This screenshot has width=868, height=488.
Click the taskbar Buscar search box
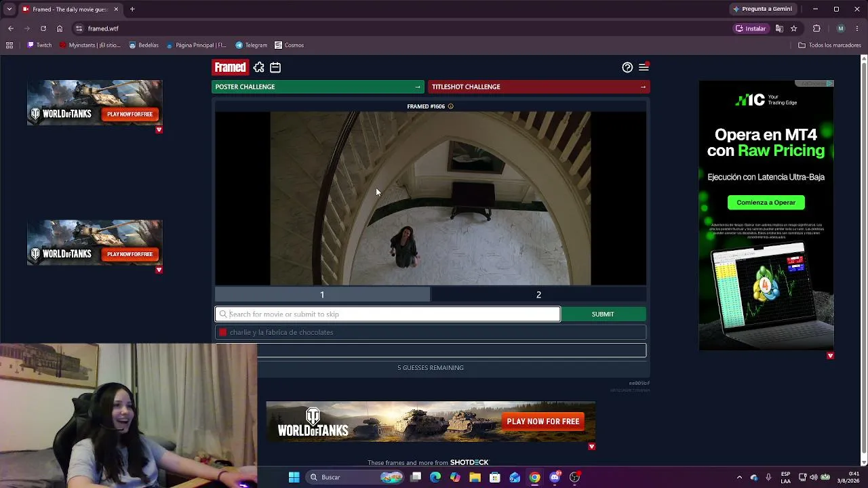[x=354, y=477]
